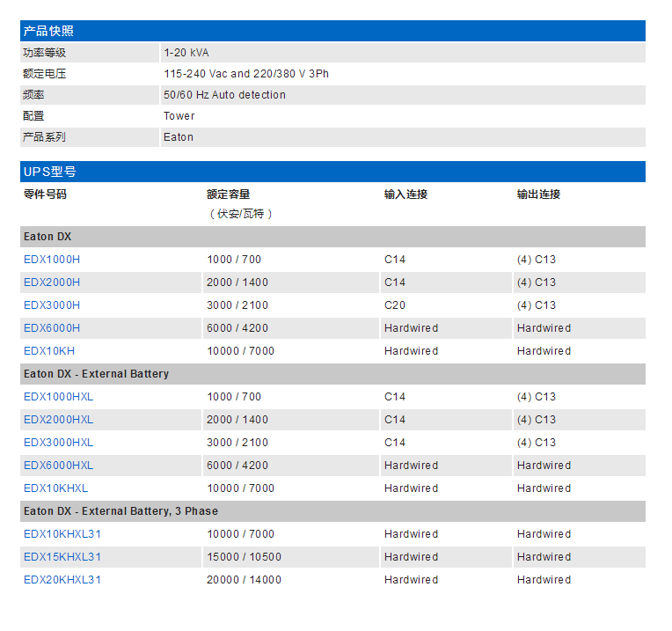
Task: Click the 115-240 Vac voltage value
Action: pyautogui.click(x=246, y=74)
